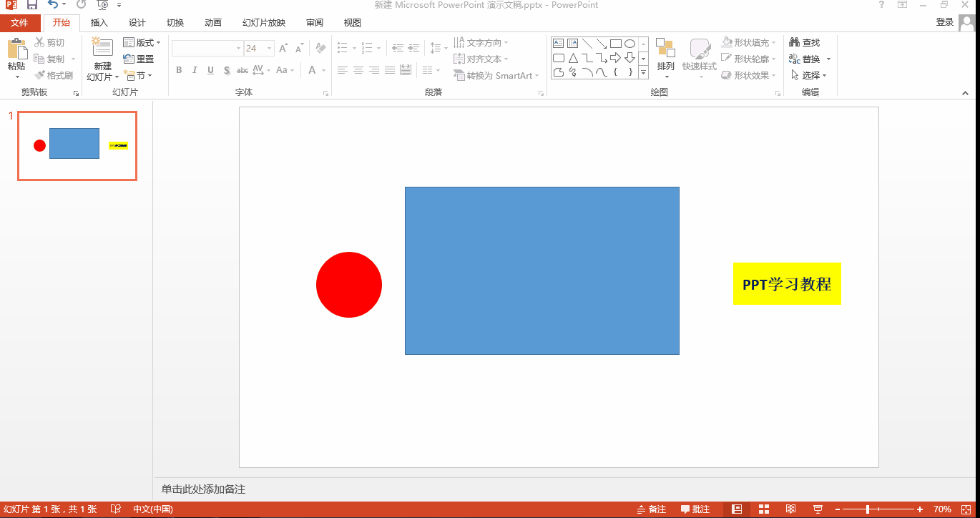
Task: Choose the isosceles triangle shape
Action: click(x=573, y=58)
